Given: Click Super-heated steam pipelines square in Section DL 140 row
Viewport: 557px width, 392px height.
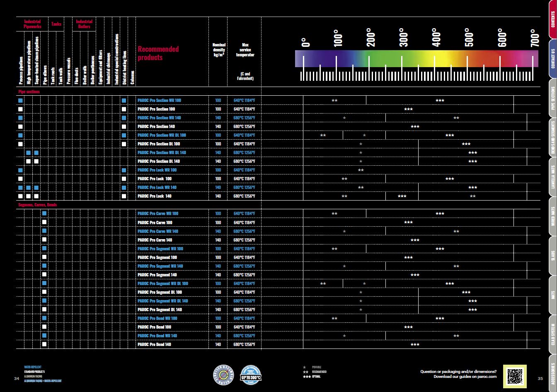Looking at the screenshot, I should [36, 161].
